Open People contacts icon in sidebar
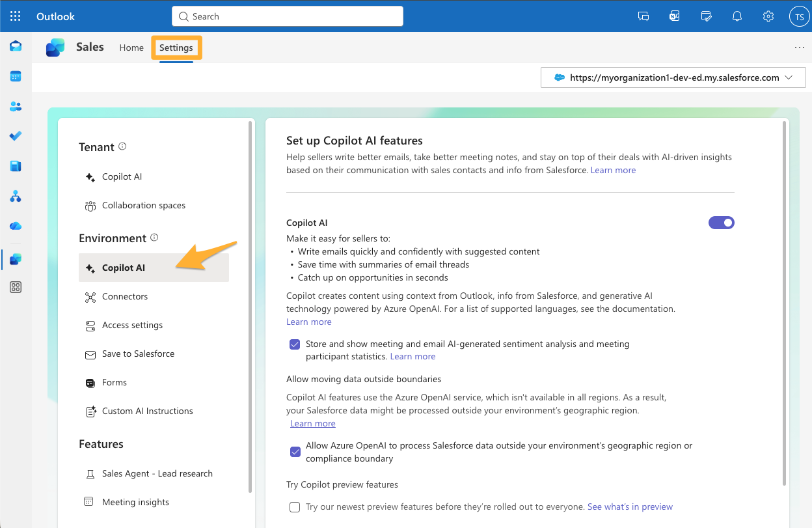 tap(16, 106)
